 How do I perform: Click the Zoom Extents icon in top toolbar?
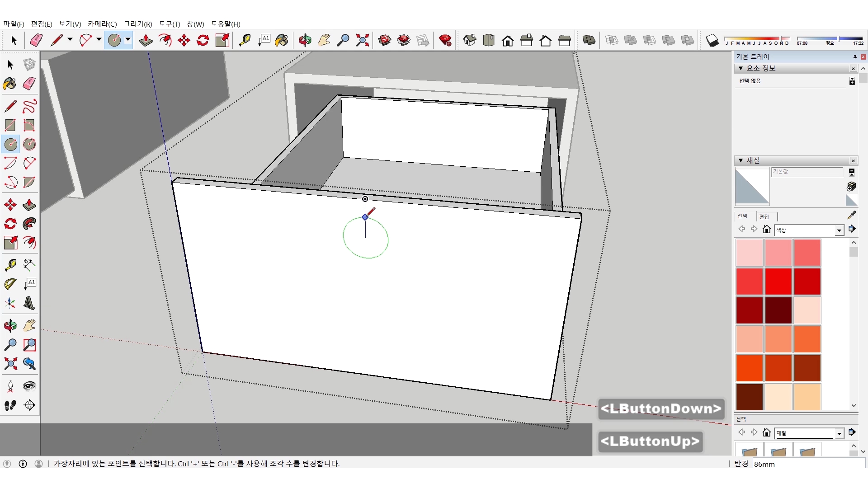[362, 40]
